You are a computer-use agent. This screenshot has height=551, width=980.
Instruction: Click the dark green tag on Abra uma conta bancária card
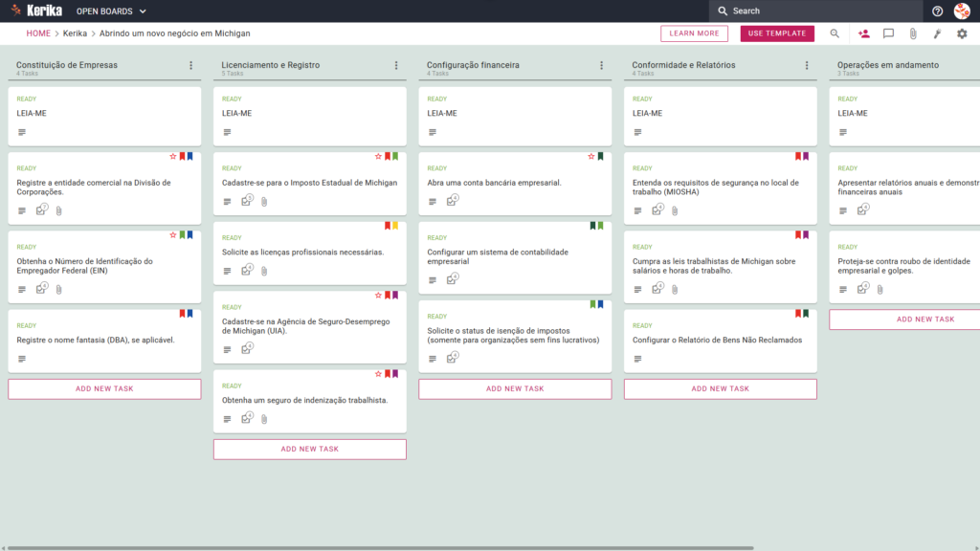601,156
